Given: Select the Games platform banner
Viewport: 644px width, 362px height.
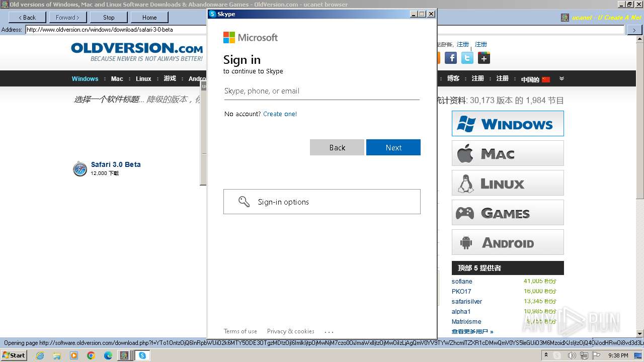Looking at the screenshot, I should point(508,213).
